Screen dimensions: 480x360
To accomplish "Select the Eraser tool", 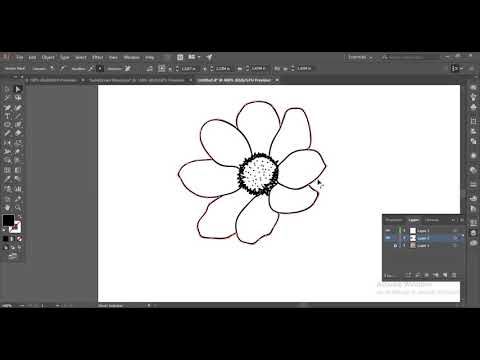I will pos(18,133).
